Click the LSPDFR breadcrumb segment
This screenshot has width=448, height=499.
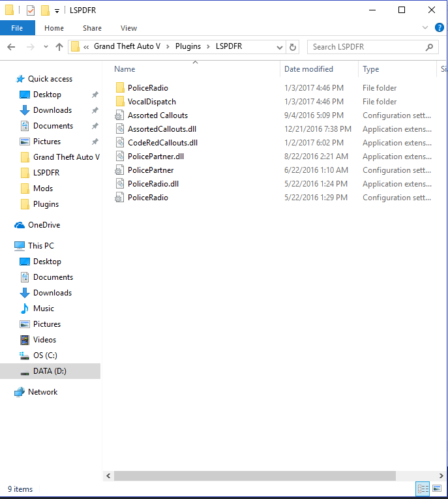point(229,46)
